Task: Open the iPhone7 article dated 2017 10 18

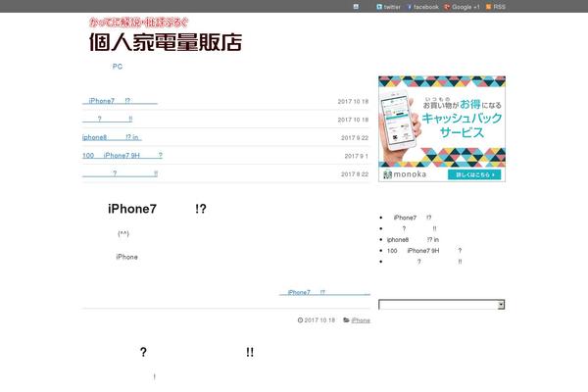Action: pos(120,101)
